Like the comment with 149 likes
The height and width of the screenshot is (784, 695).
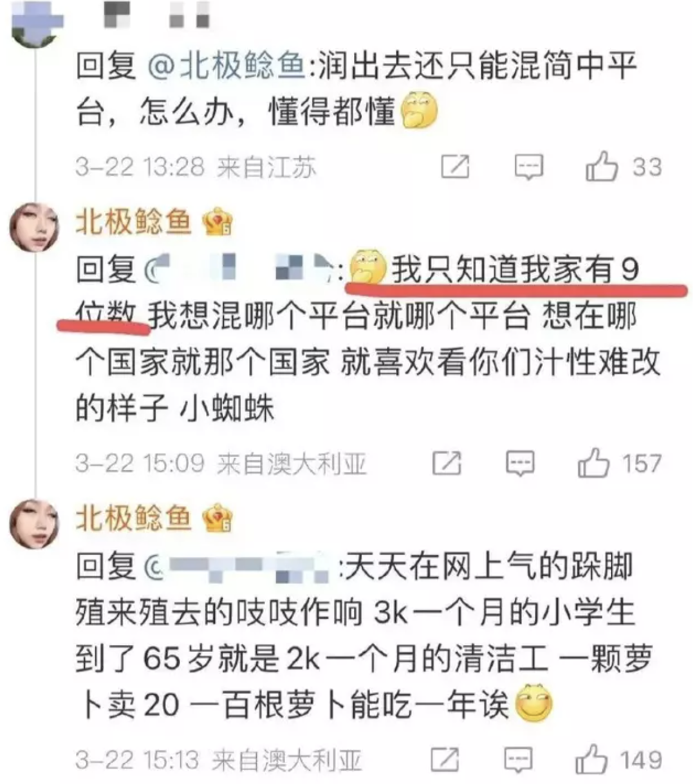(591, 760)
